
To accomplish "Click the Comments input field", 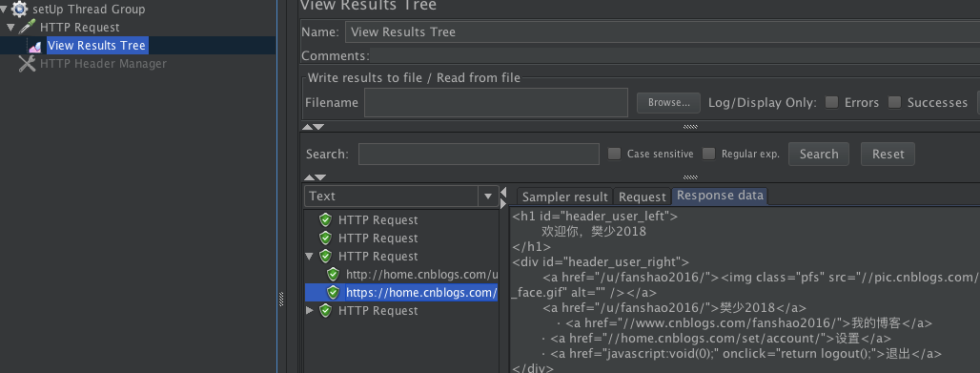I will [675, 55].
